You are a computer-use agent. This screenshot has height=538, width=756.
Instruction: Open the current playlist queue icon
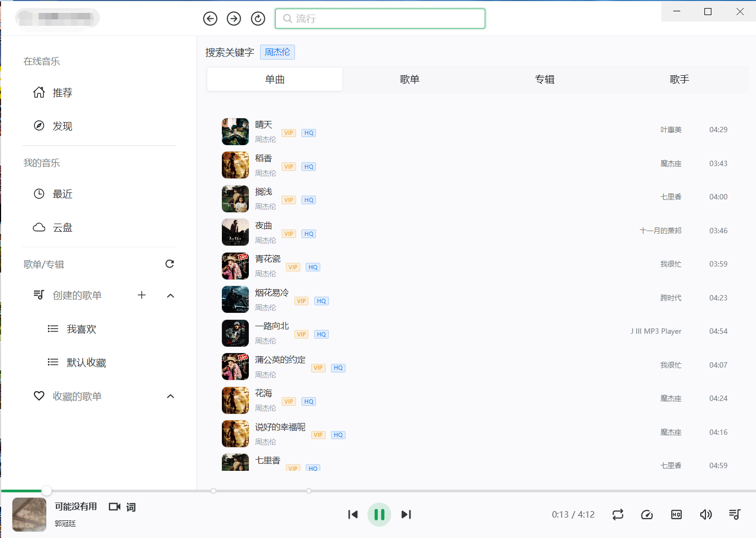click(735, 514)
